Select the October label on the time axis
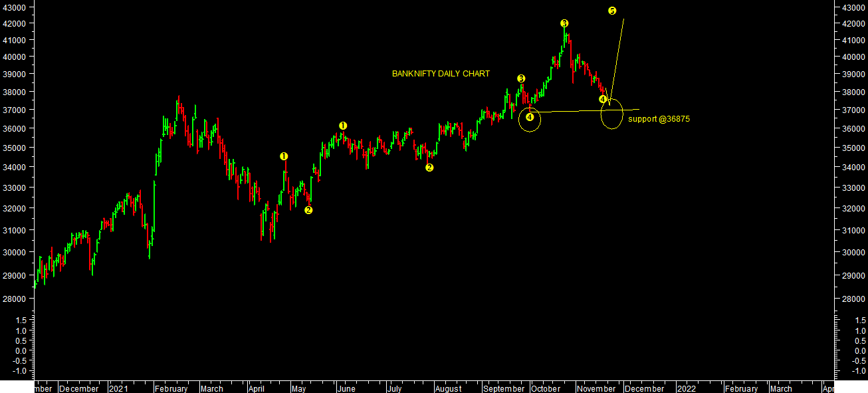Image resolution: width=868 pixels, height=393 pixels. click(x=546, y=388)
